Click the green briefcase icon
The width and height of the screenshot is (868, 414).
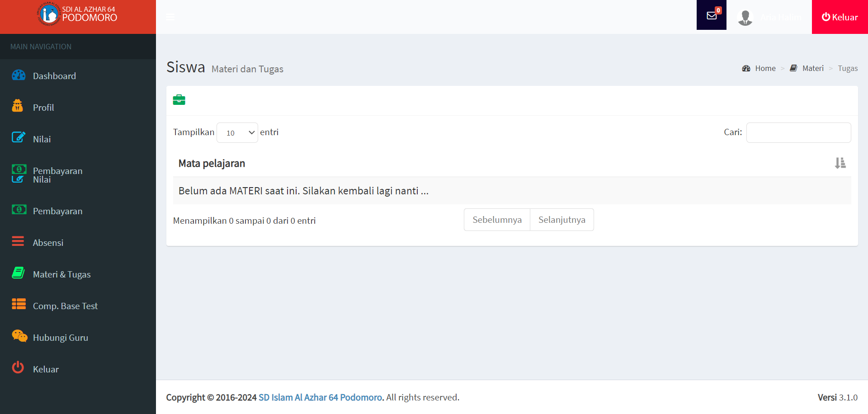coord(179,100)
